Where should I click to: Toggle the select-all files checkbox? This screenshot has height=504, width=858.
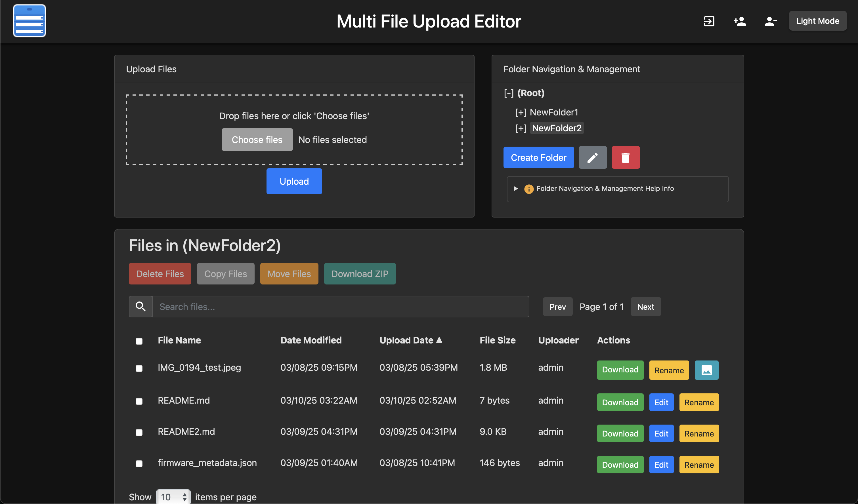139,341
